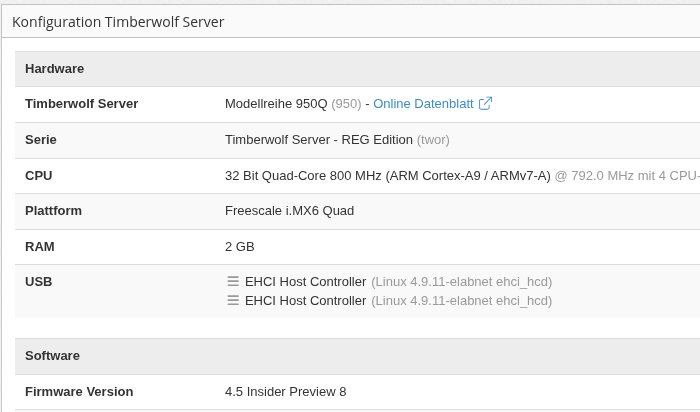Click the Firmware Version label
700x412 pixels.
79,391
